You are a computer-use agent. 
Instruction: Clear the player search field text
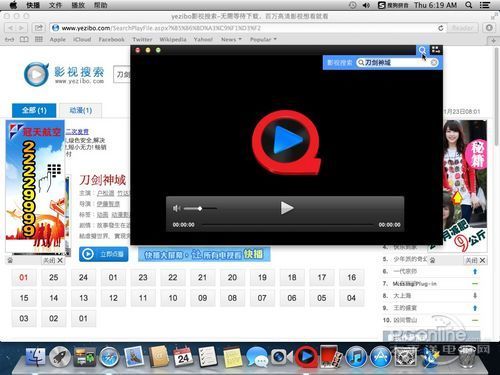click(x=433, y=63)
